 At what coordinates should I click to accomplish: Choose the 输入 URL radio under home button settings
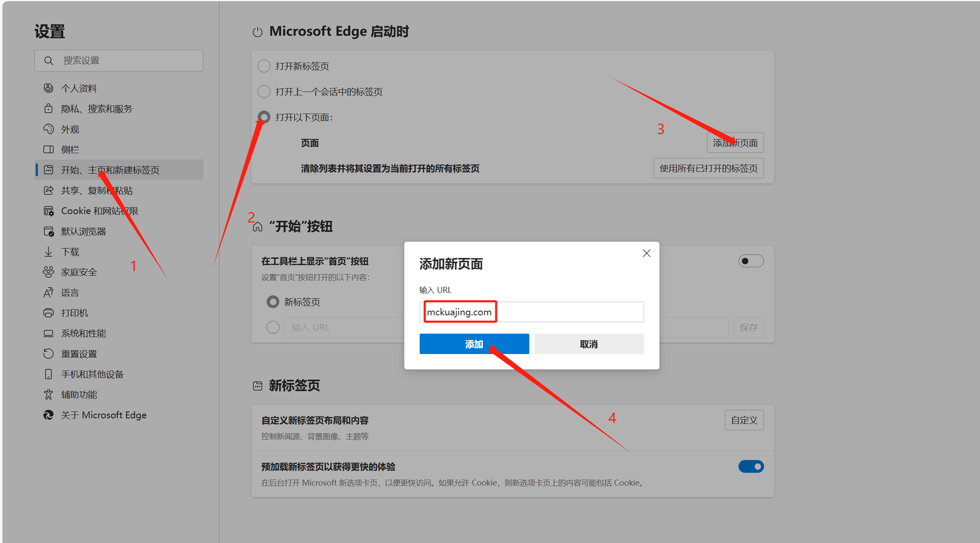tap(273, 327)
